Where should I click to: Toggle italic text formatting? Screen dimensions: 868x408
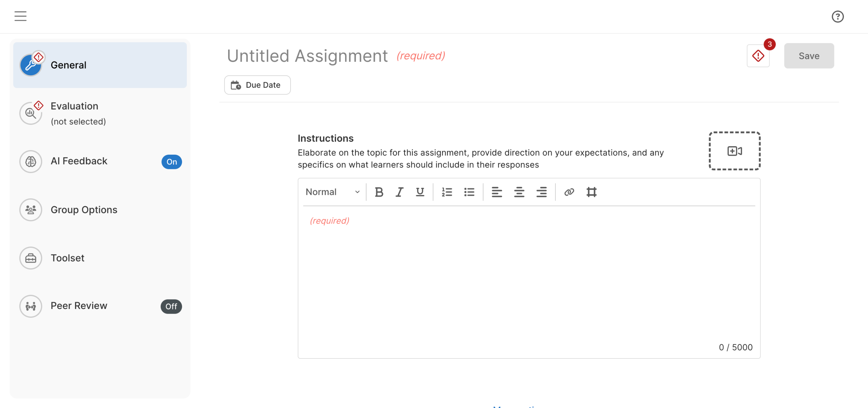399,192
